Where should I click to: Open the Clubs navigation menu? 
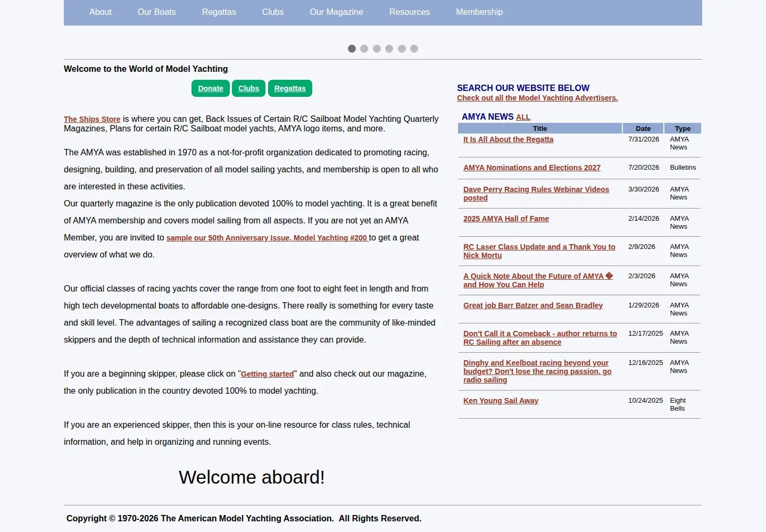pyautogui.click(x=272, y=12)
